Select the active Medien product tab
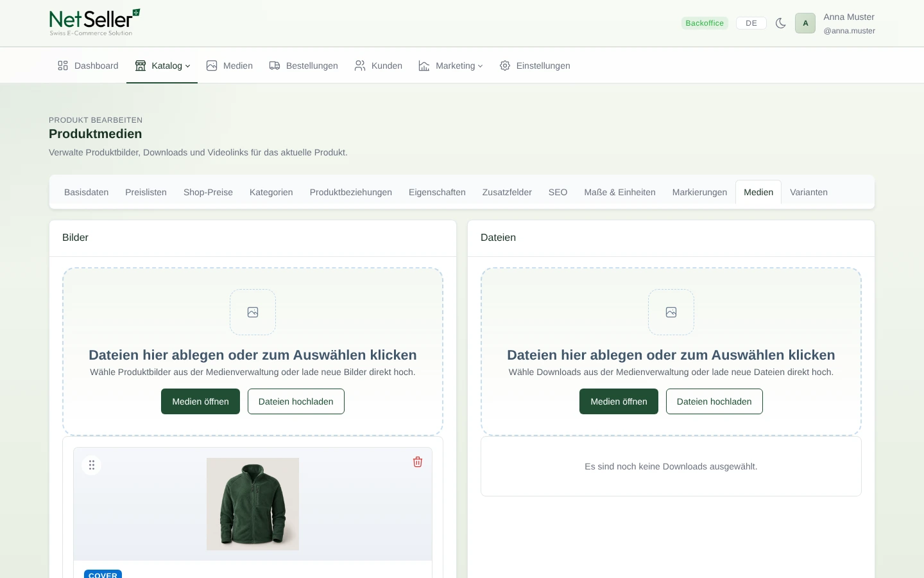The width and height of the screenshot is (924, 578). (x=758, y=192)
